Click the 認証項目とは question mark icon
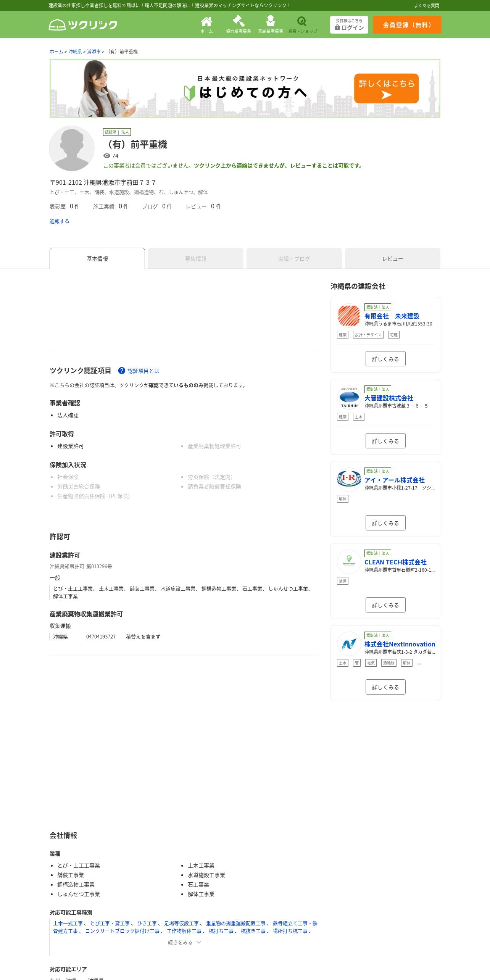 point(122,371)
